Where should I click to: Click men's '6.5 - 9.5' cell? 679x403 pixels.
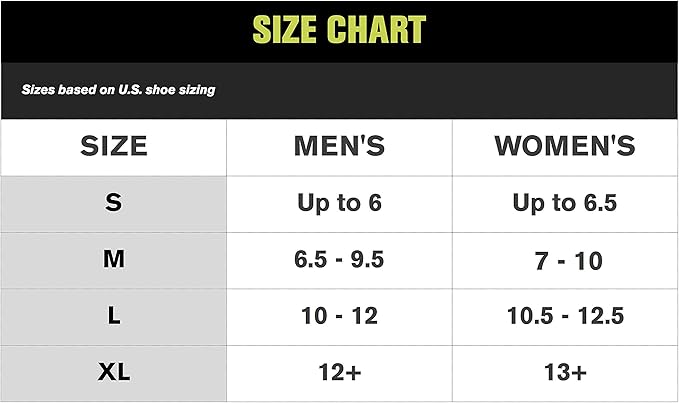[339, 260]
